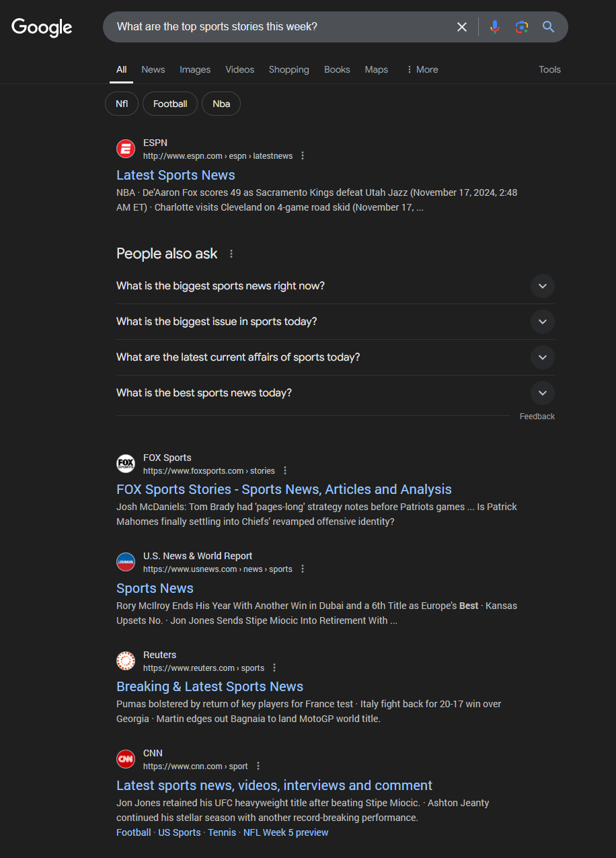Expand "What is the biggest issue in sports today?"
This screenshot has height=858, width=616.
[x=542, y=322]
